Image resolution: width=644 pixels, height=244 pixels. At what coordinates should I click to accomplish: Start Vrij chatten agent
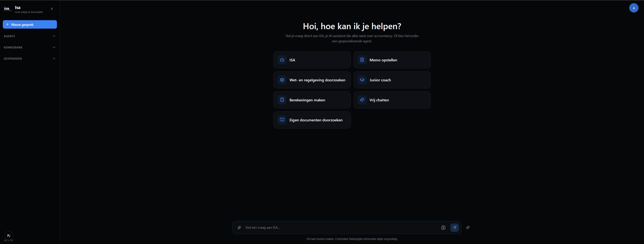coord(392,100)
